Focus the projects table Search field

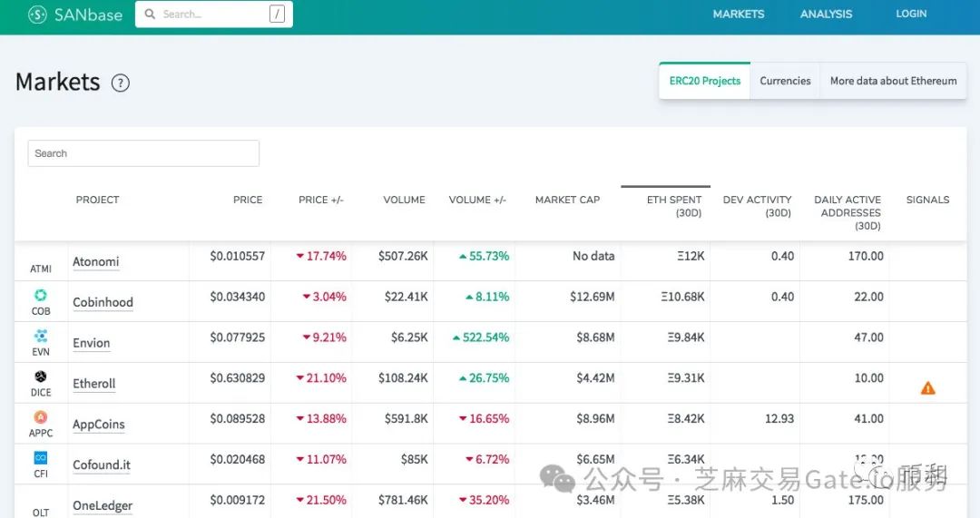pyautogui.click(x=143, y=153)
